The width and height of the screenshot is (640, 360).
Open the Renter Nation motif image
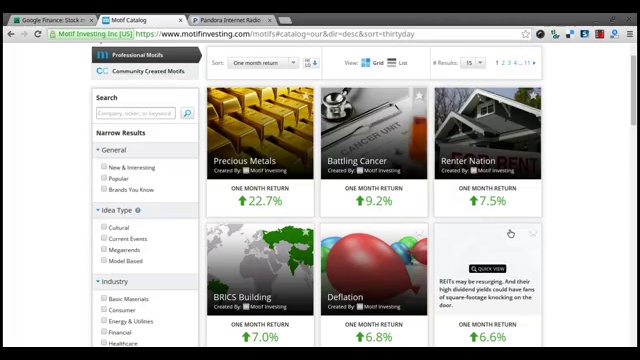tap(488, 133)
